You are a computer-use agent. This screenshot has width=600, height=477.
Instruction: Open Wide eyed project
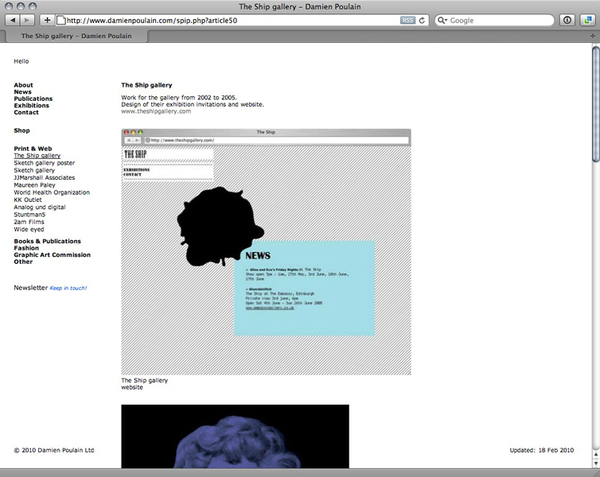tap(29, 230)
